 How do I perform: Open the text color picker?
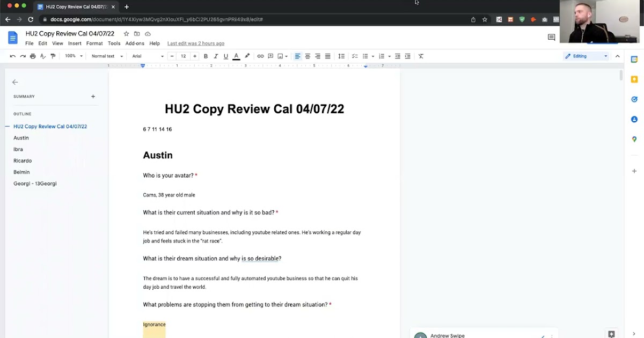click(x=236, y=56)
